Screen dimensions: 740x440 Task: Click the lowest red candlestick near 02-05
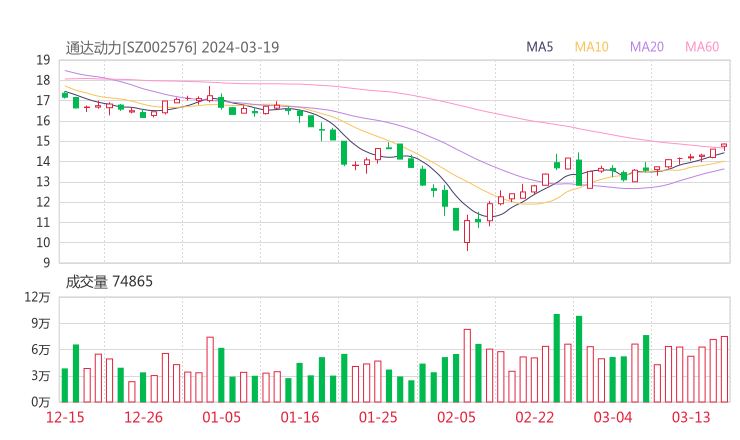467,232
